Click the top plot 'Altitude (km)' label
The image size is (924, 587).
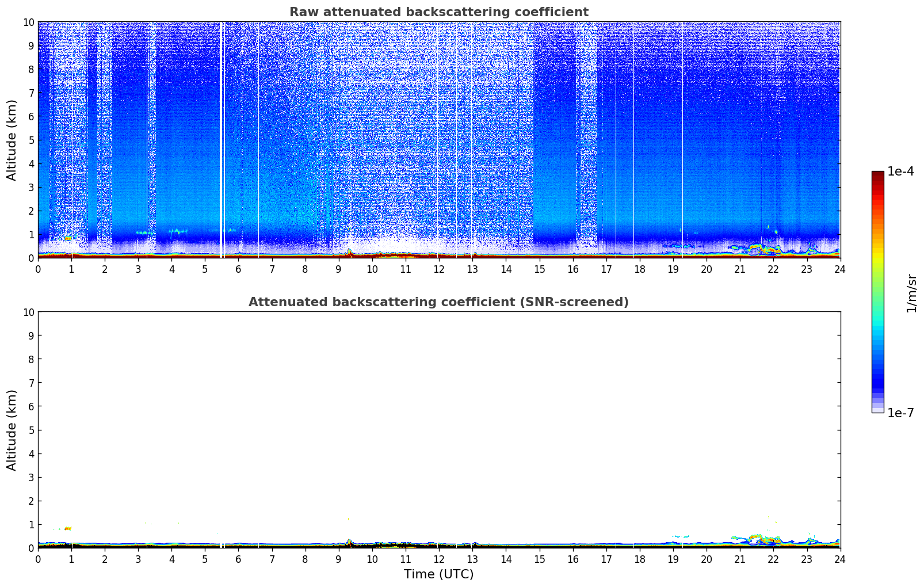point(12,140)
